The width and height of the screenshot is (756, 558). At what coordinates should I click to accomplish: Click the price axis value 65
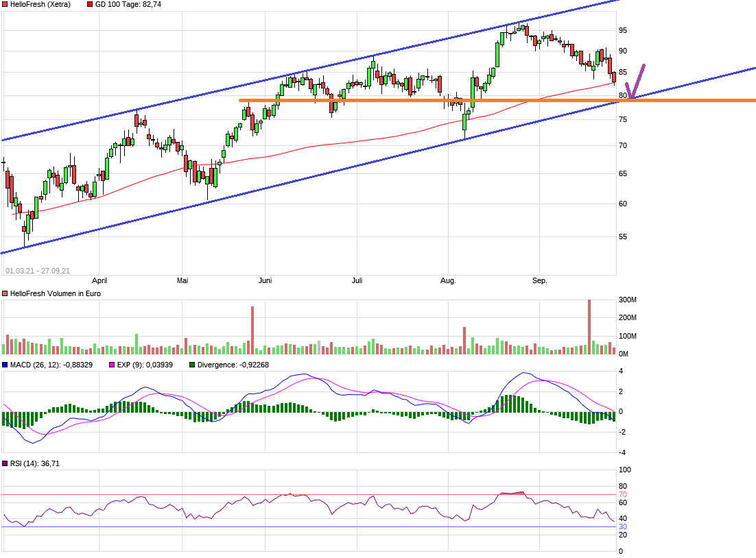(623, 173)
